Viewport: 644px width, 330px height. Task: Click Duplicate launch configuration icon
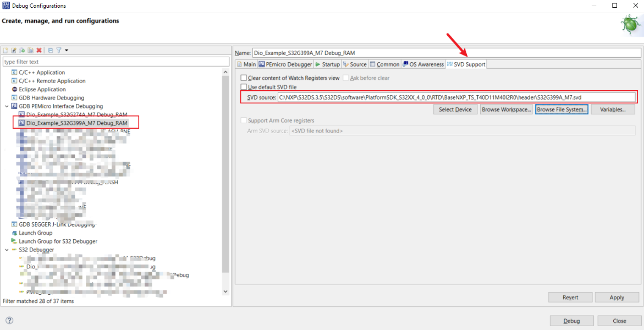click(30, 51)
